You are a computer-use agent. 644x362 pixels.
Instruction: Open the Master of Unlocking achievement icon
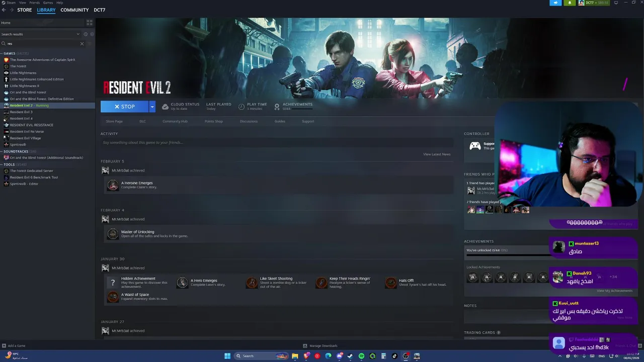(x=113, y=234)
